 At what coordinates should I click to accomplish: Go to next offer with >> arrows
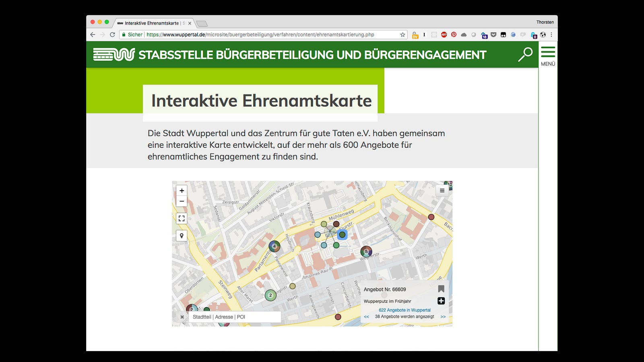pyautogui.click(x=443, y=317)
